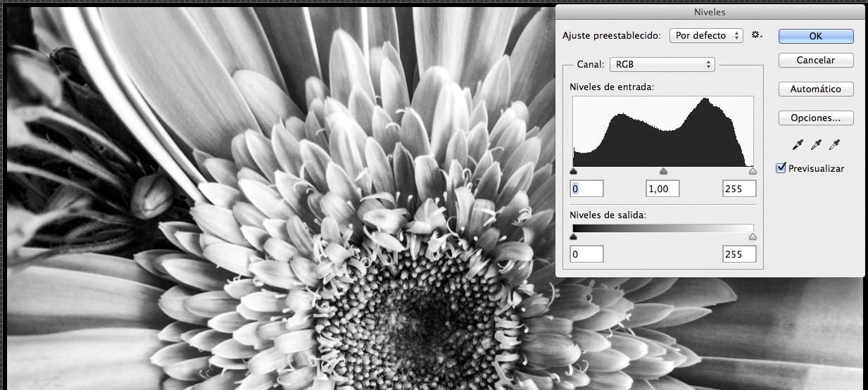Screen dimensions: 868x390
Task: Click the Niveles dialog title bar
Action: (x=710, y=12)
